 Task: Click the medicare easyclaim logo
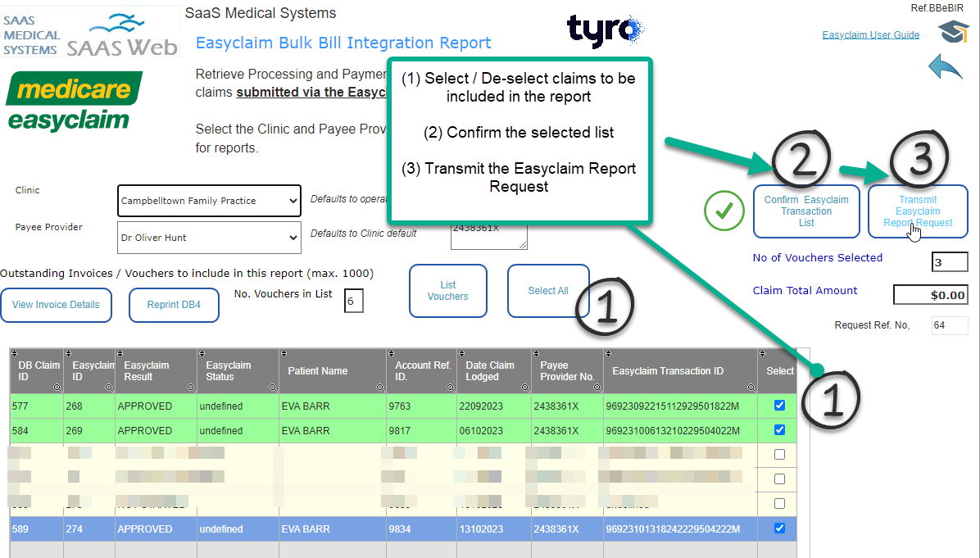pos(74,102)
